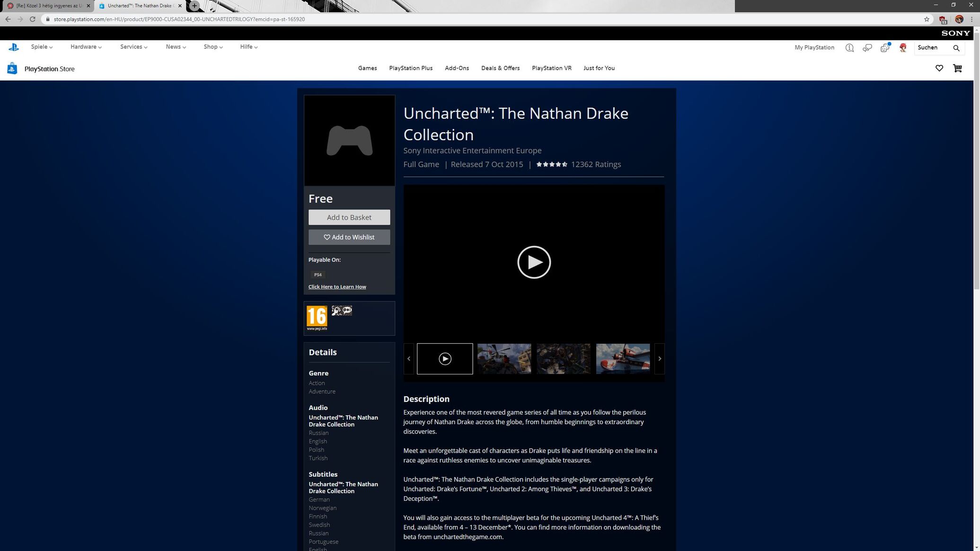
Task: Open Chrome profile avatar
Action: (959, 19)
